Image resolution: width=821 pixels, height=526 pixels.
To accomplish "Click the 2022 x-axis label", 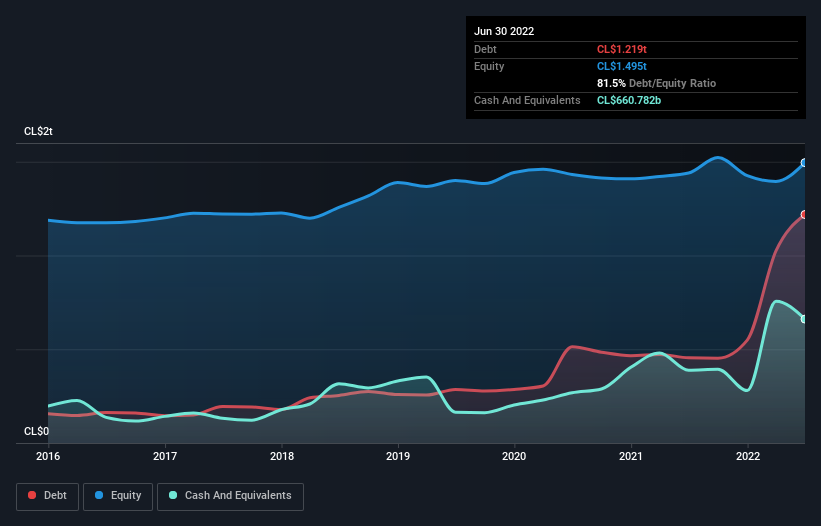I will coord(748,456).
